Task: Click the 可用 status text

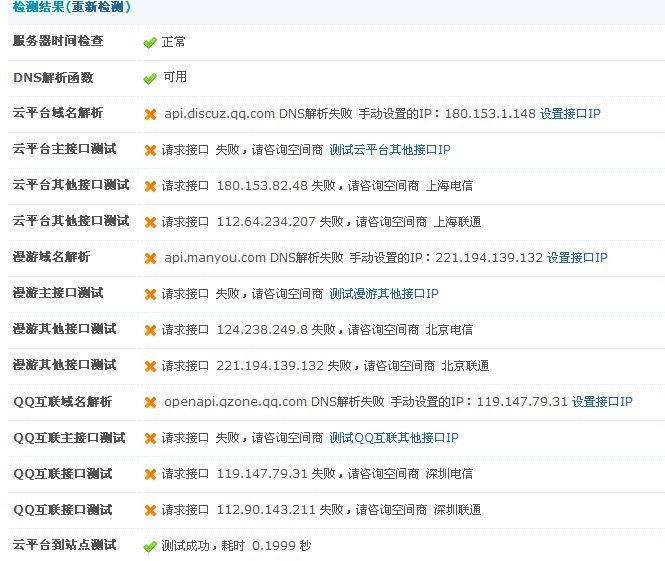Action: click(x=175, y=77)
